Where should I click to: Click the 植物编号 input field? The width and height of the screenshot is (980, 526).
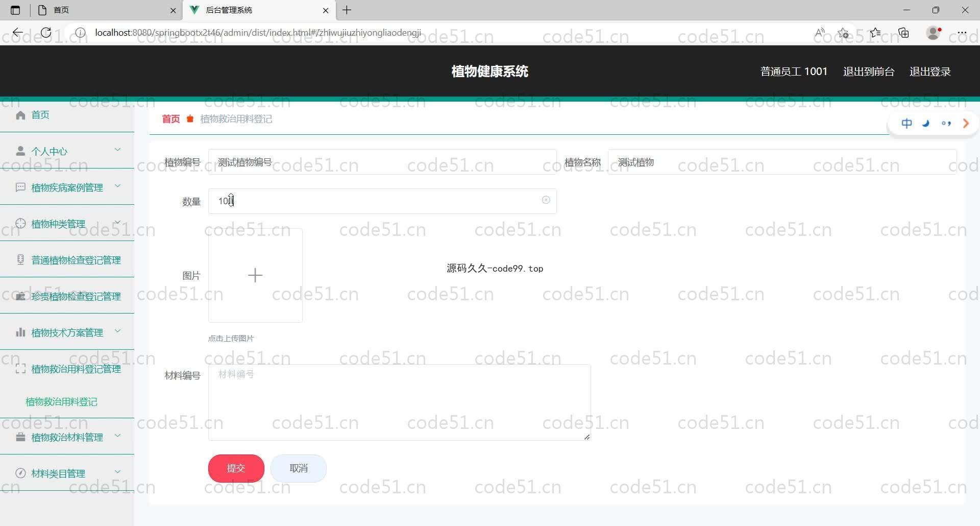pos(382,162)
